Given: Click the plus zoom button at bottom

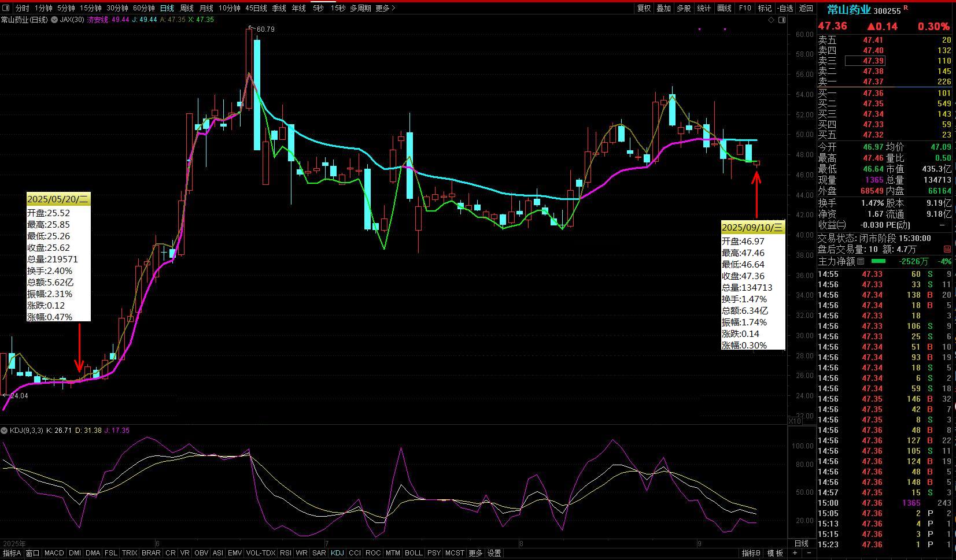Looking at the screenshot, I should click(795, 553).
